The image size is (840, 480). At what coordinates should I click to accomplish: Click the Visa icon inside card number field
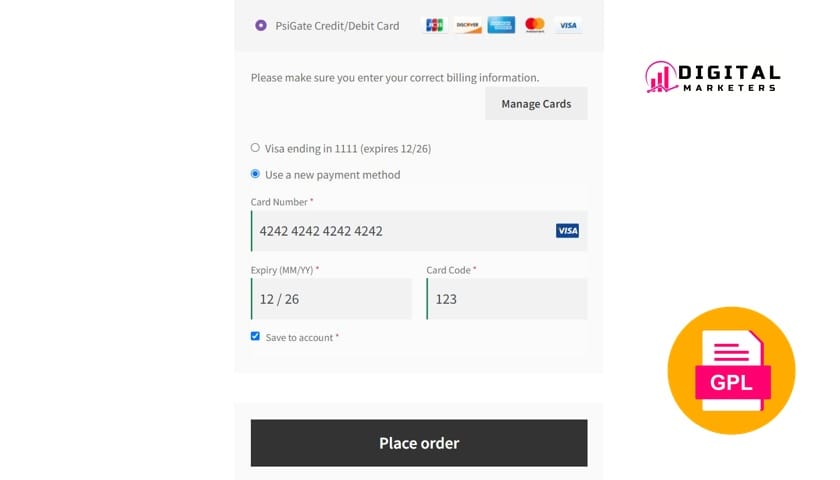567,231
